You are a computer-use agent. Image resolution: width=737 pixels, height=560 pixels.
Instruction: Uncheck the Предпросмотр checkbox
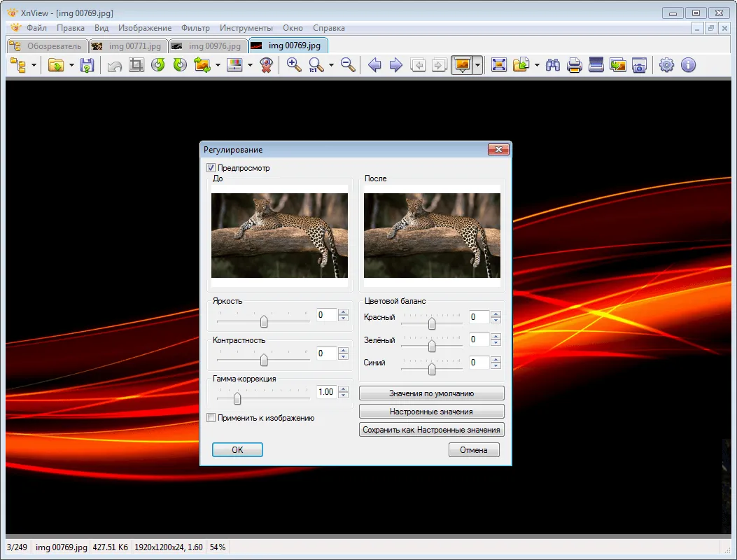[211, 168]
